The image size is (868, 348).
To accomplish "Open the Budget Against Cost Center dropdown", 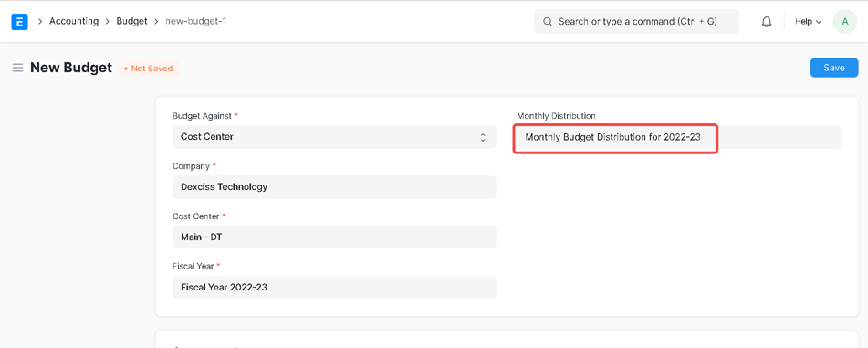I will tap(334, 137).
